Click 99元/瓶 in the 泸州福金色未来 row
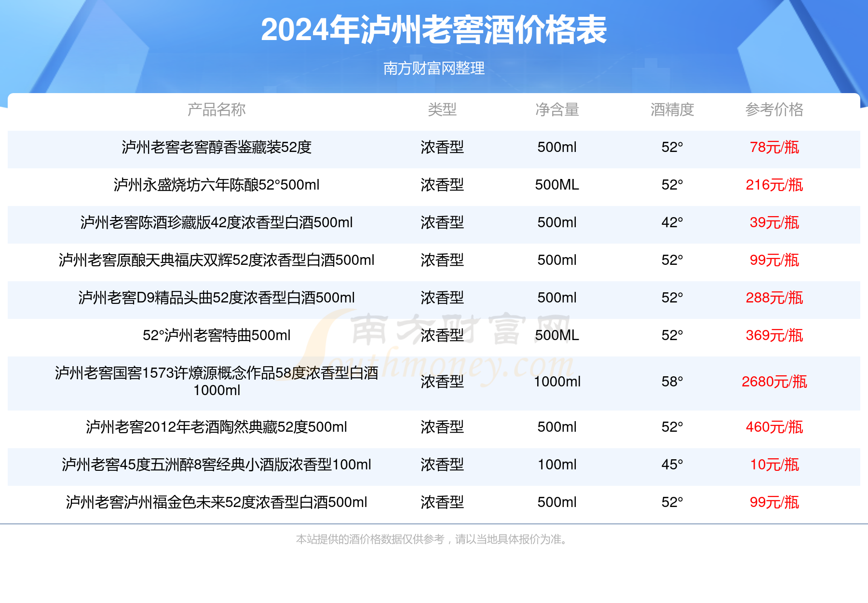The image size is (868, 603). point(774,502)
